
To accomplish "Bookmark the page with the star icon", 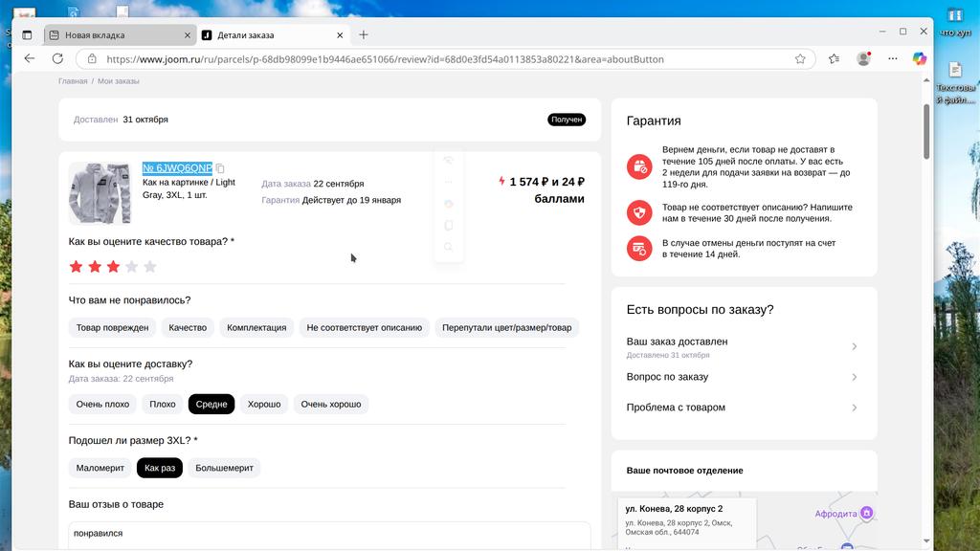I will 800,58.
